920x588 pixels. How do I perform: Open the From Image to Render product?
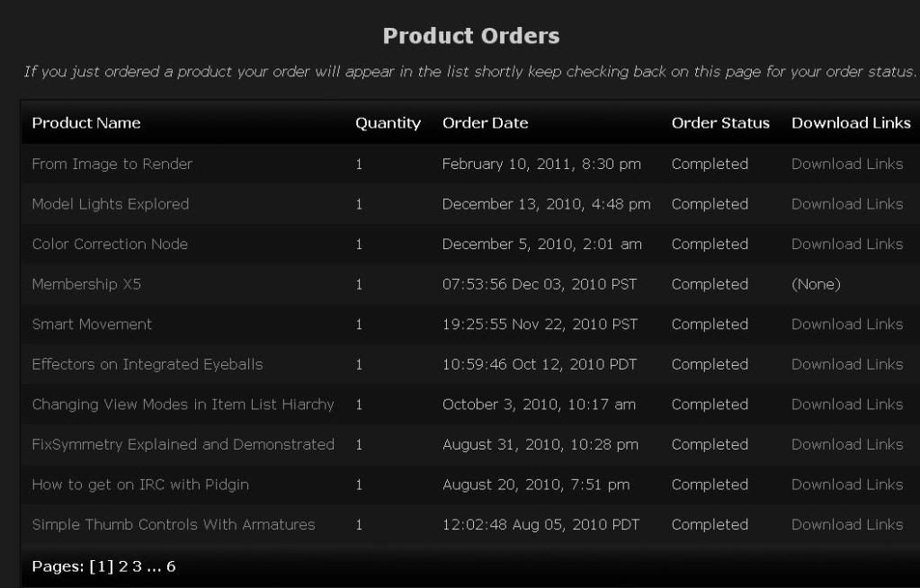(x=112, y=164)
